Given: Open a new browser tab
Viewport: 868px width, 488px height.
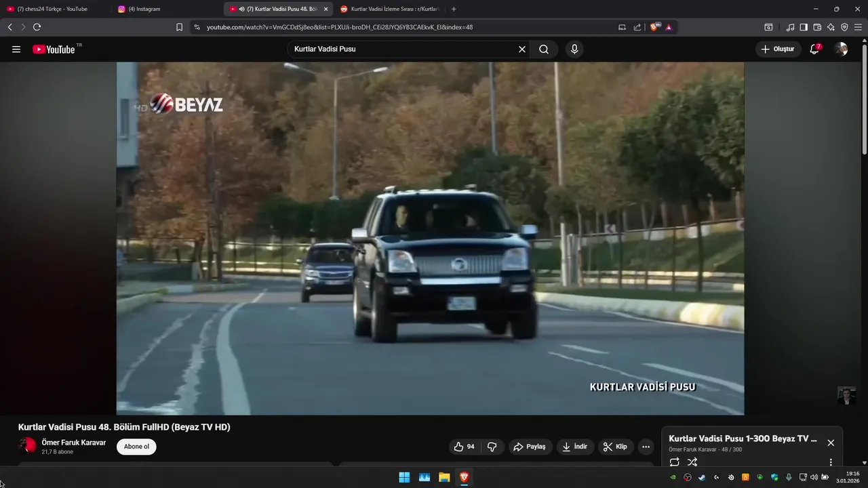Looking at the screenshot, I should point(454,9).
